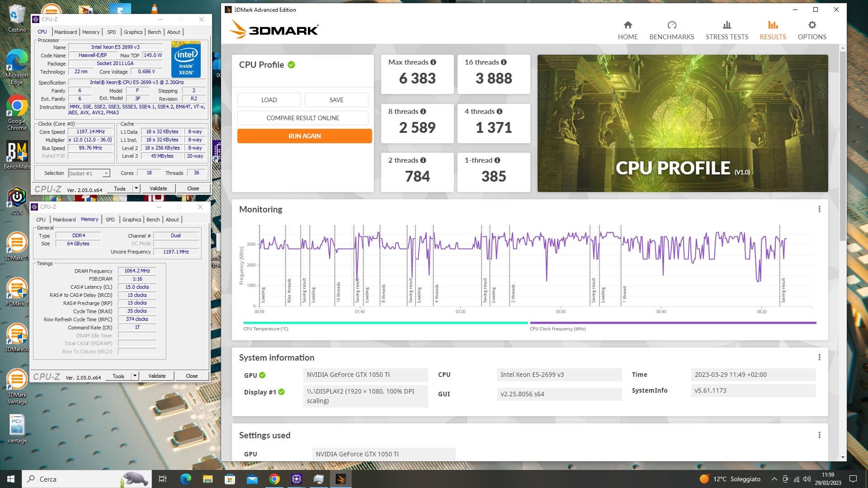Click the CPU PROFILE preview image
This screenshot has width=868, height=488.
[683, 123]
